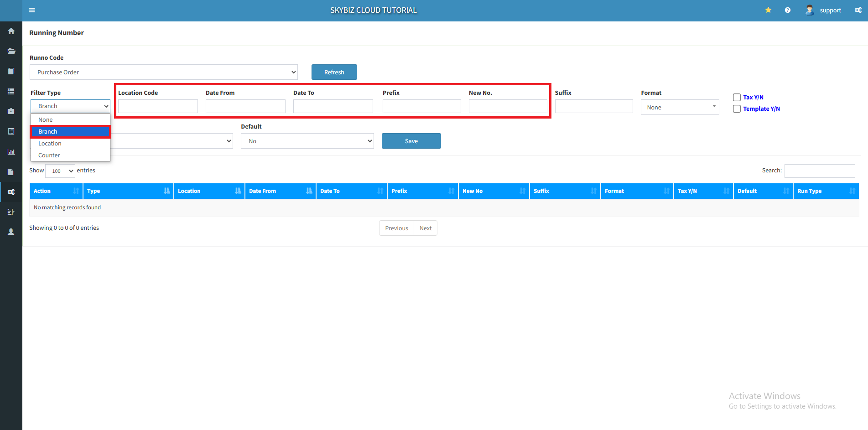The image size is (868, 430).
Task: Open the help question mark icon
Action: tap(787, 10)
